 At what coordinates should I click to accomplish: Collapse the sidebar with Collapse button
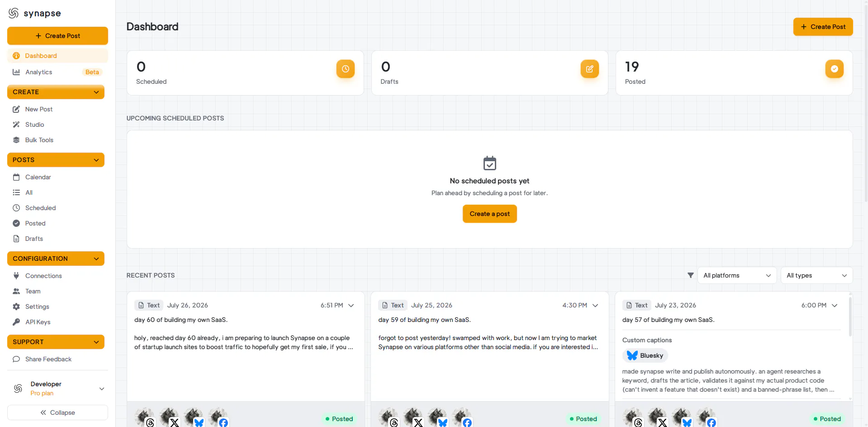click(x=57, y=413)
